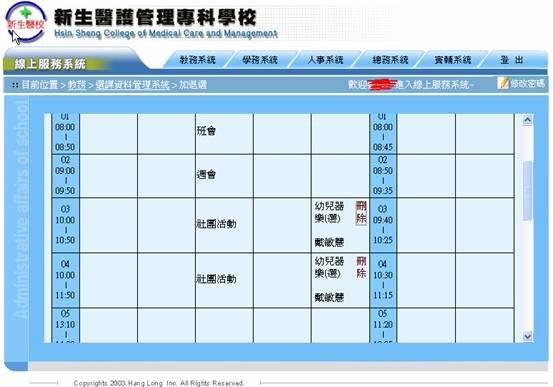Click the timetable scroll down arrow
553x387 pixels.
(x=528, y=336)
